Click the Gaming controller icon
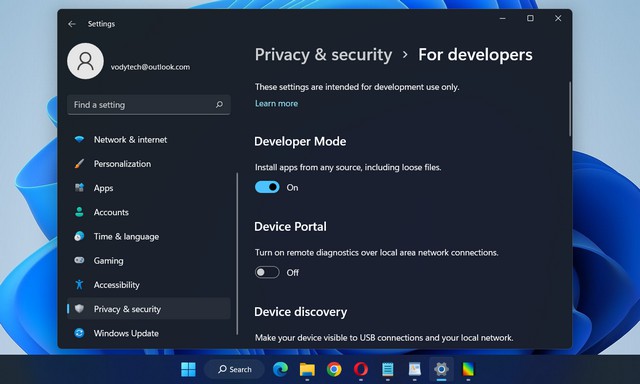 pyautogui.click(x=79, y=260)
